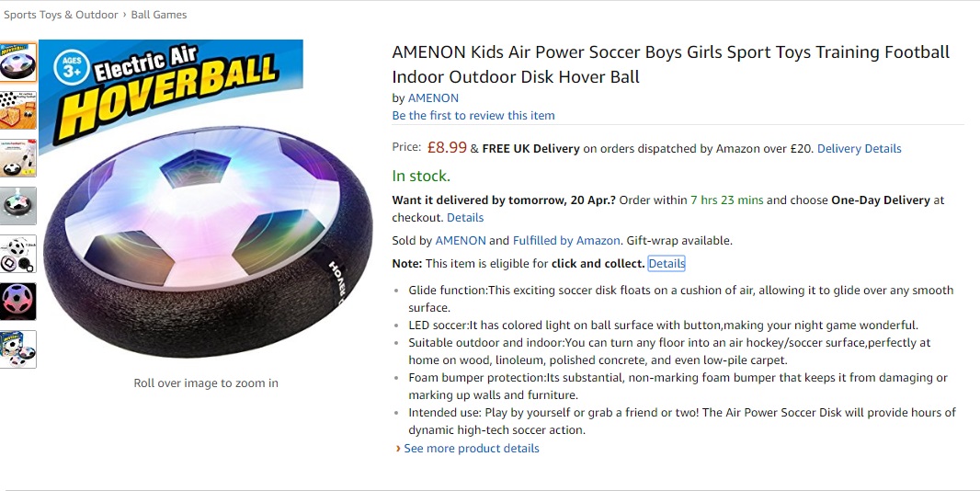Click the £8.99 price text
This screenshot has width=980, height=491.
[447, 147]
